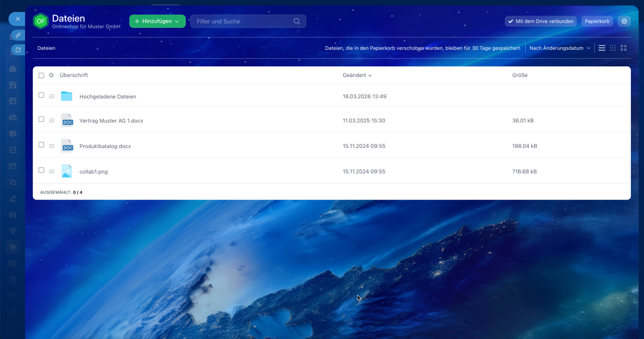Viewport: 644px width, 339px height.
Task: Open people icon in left sidebar
Action: coord(13,69)
